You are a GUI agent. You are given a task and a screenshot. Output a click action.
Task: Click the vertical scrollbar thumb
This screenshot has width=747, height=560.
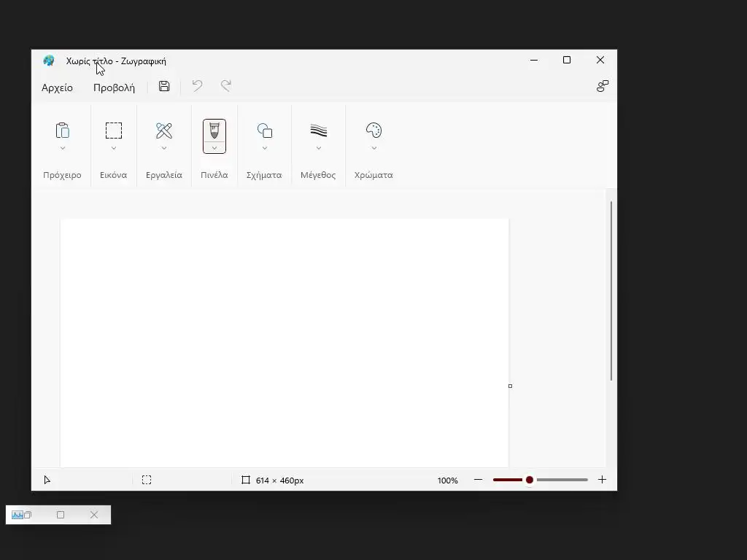pos(611,291)
